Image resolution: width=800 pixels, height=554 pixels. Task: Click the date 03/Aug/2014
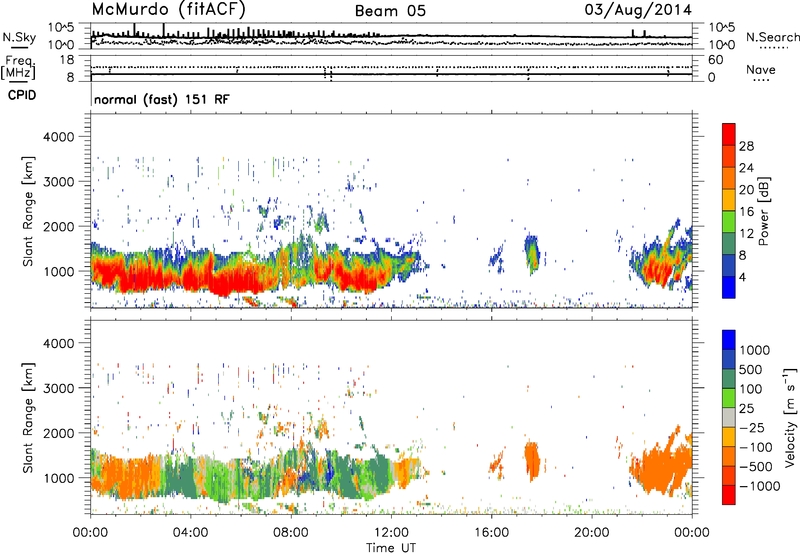click(x=638, y=10)
